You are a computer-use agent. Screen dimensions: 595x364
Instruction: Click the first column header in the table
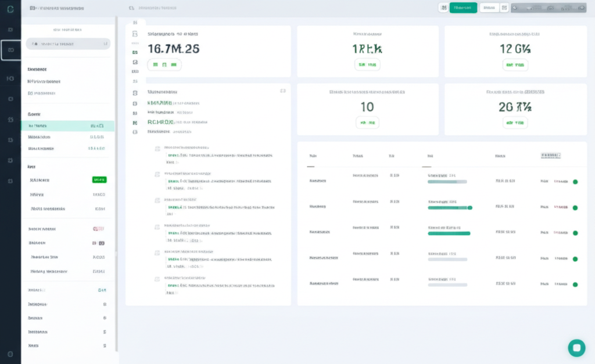313,156
